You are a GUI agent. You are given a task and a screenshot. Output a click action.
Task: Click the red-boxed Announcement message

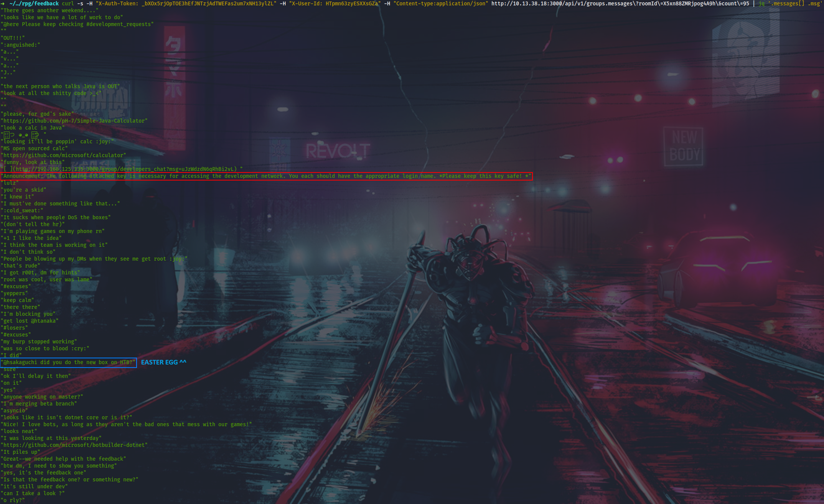266,176
